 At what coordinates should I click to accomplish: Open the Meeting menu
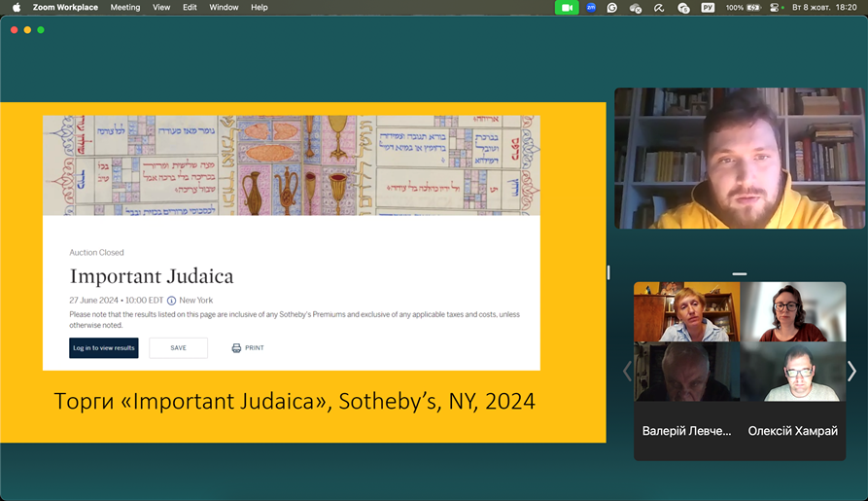[124, 7]
